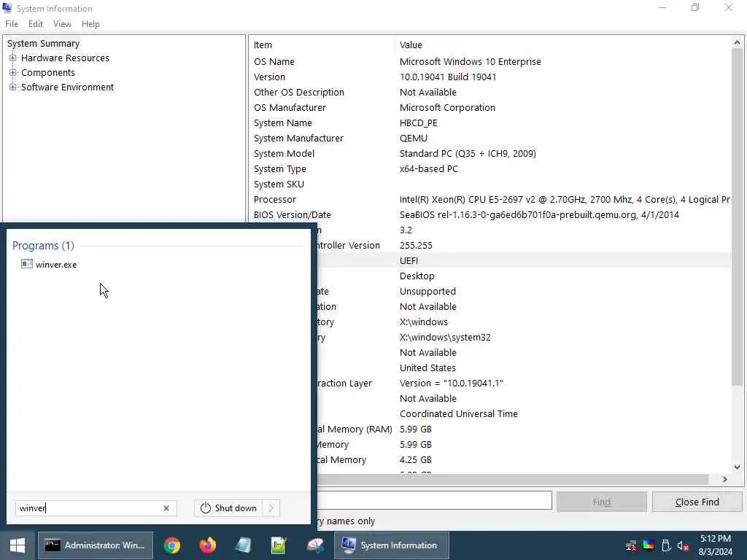
Task: Switch to Administrator command prompt in taskbar
Action: click(96, 545)
